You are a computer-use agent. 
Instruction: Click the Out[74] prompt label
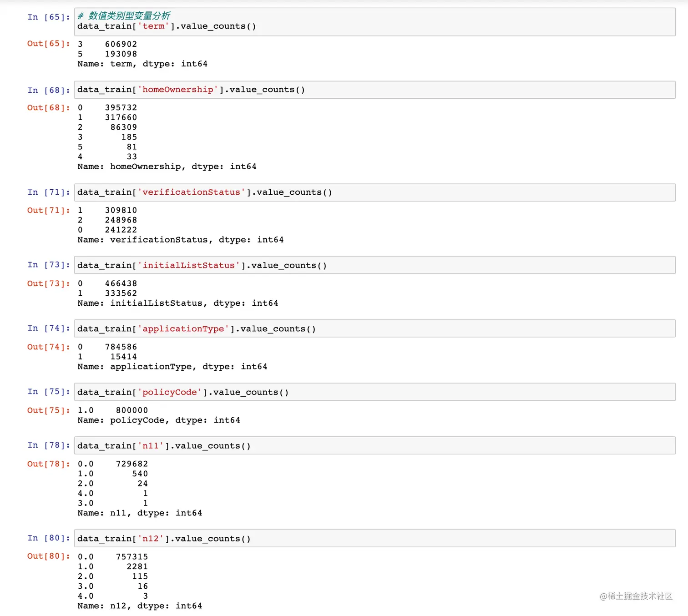coord(49,347)
